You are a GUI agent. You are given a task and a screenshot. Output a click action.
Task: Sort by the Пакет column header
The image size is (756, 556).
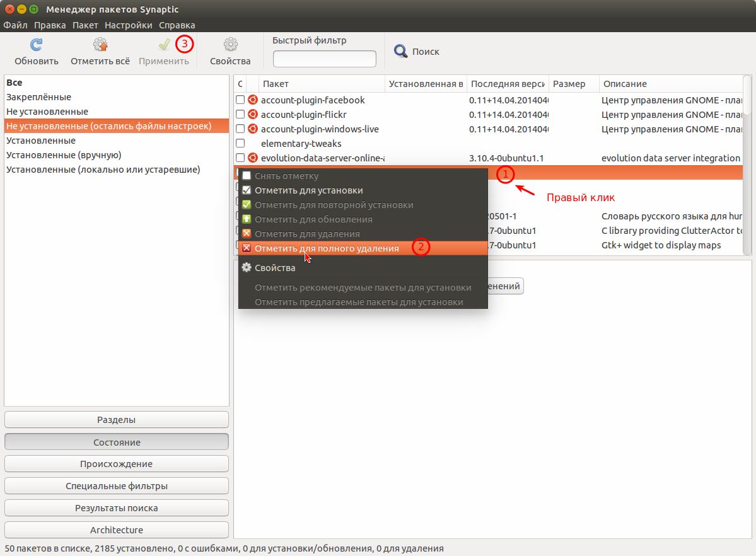click(x=322, y=84)
